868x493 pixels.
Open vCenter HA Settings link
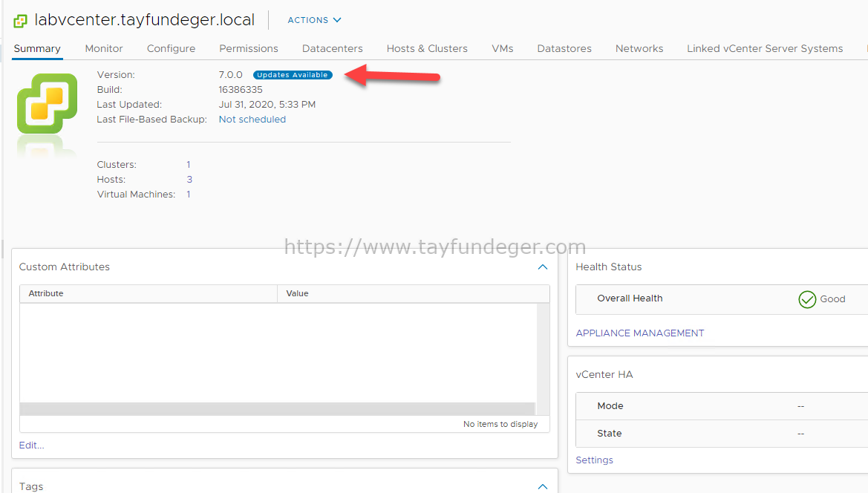click(x=595, y=460)
